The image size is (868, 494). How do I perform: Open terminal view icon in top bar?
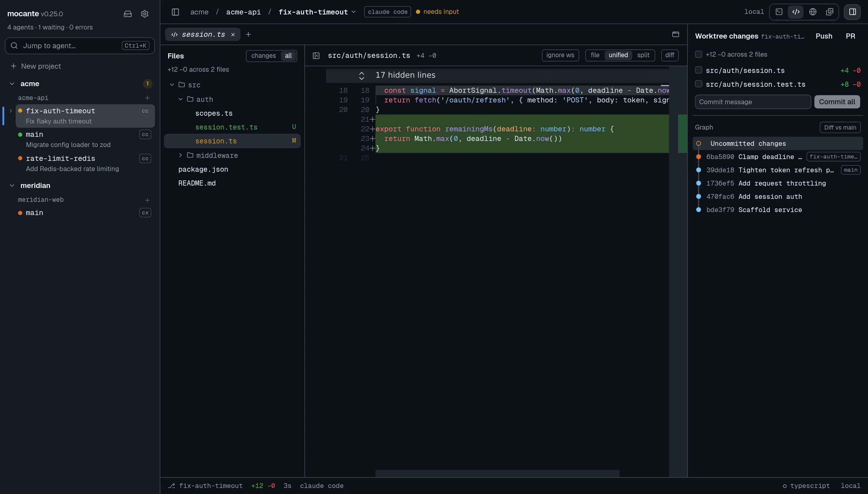pyautogui.click(x=779, y=12)
